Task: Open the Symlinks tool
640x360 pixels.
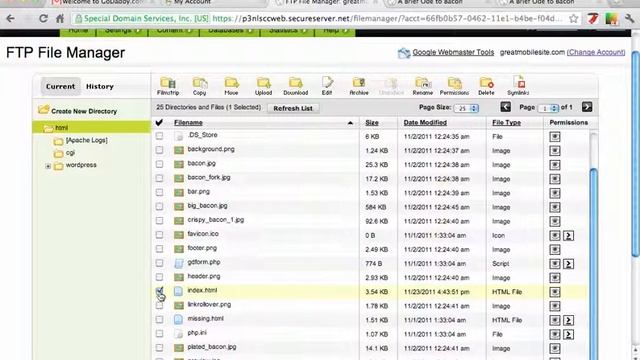Action: click(518, 86)
